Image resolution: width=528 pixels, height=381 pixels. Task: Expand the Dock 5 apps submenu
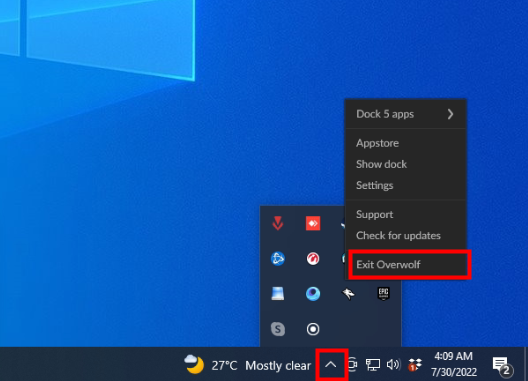(x=406, y=114)
